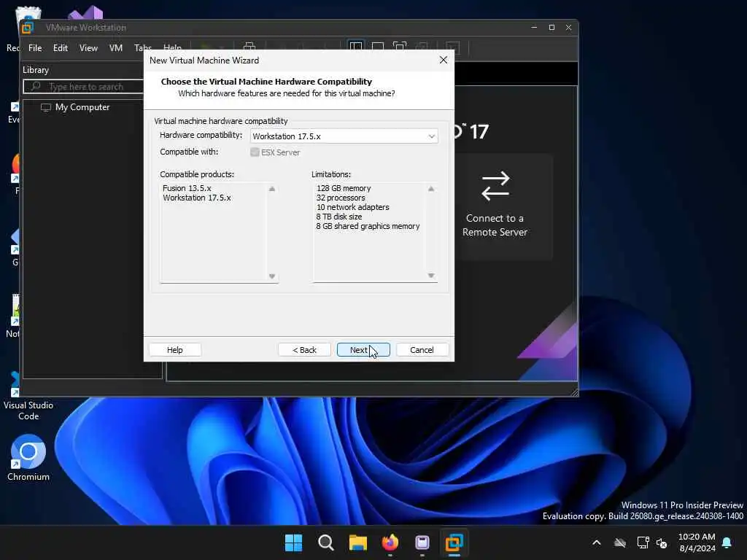Viewport: 747px width, 560px height.
Task: Select Workstation 17.5.x in Compatible products list
Action: 197,198
